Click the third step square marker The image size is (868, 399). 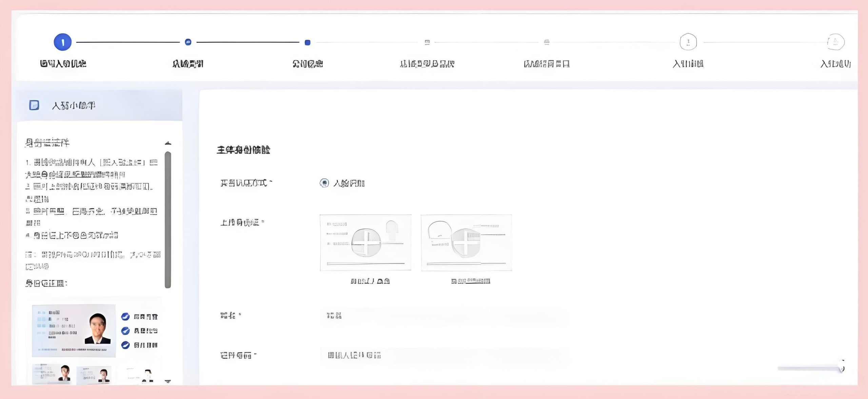click(x=308, y=42)
